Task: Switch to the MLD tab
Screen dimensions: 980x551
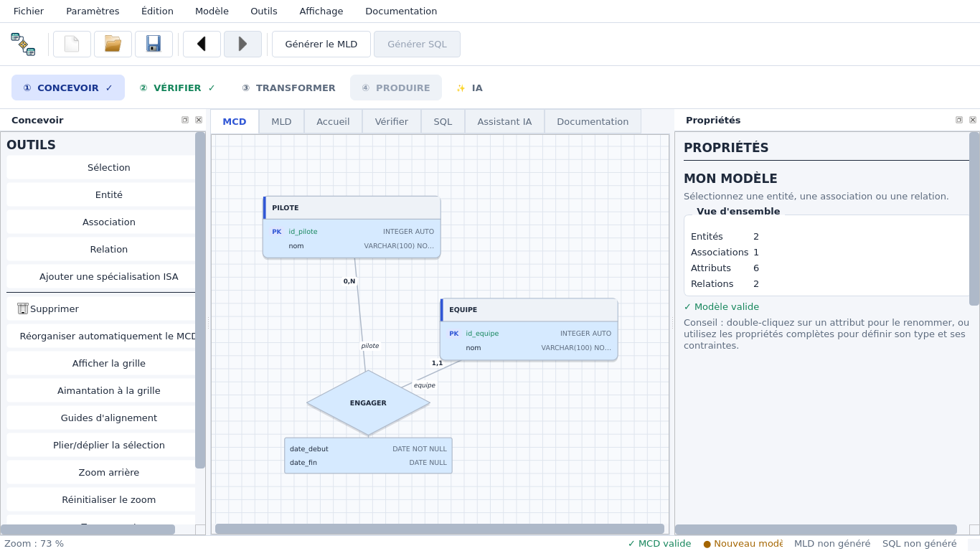Action: 281,121
